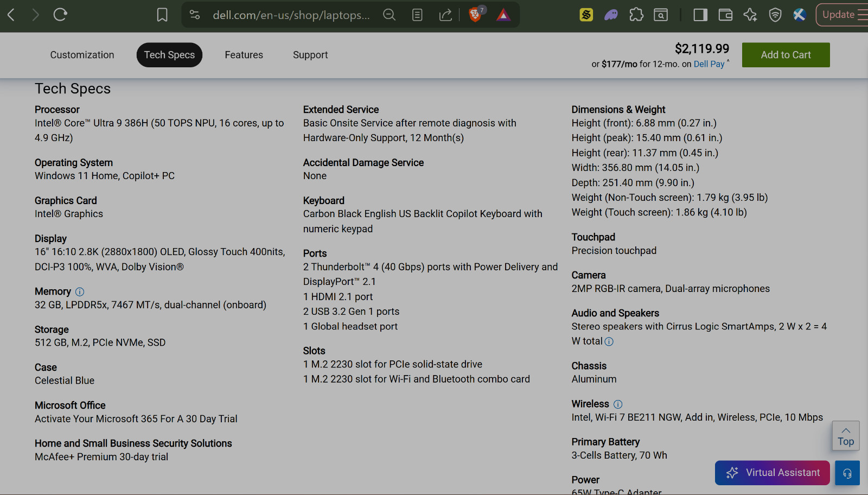Open the browser hamburger menu
868x495 pixels.
click(863, 15)
